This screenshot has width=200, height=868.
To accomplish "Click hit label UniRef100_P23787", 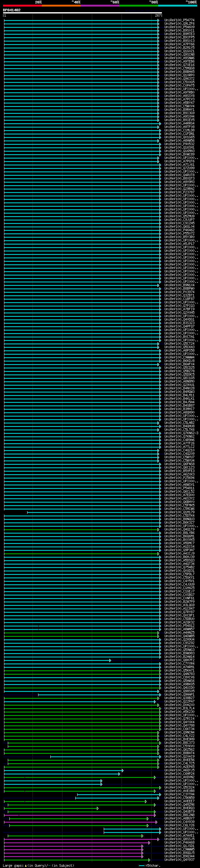I will pos(179,192).
